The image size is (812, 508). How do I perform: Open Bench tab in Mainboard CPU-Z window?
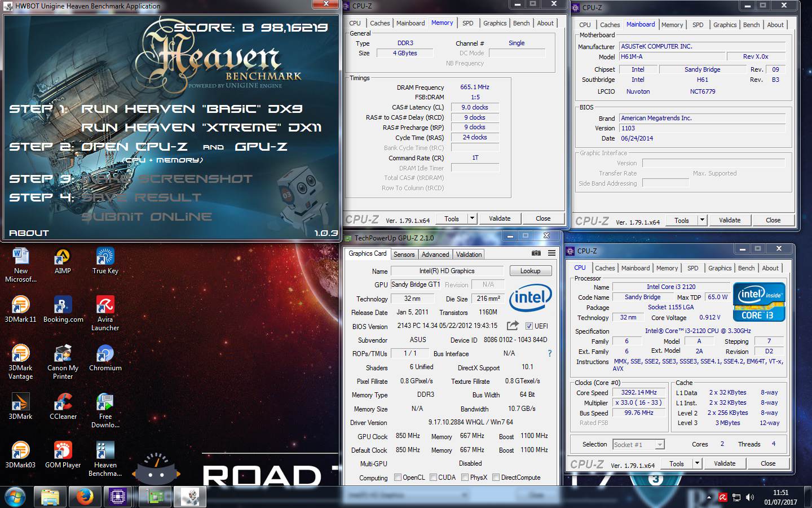click(x=751, y=25)
